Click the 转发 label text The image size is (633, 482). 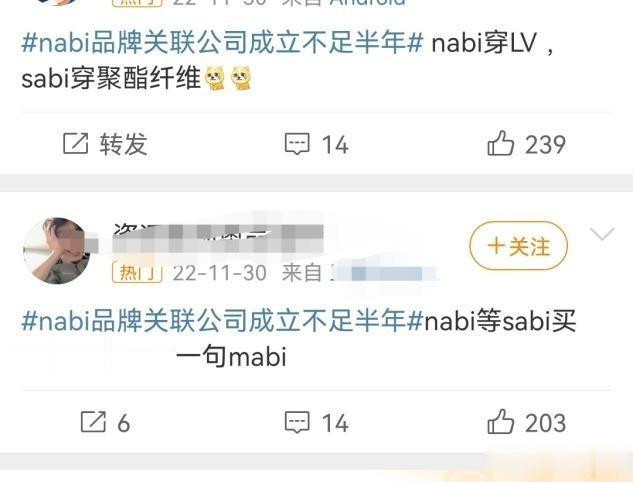click(124, 144)
